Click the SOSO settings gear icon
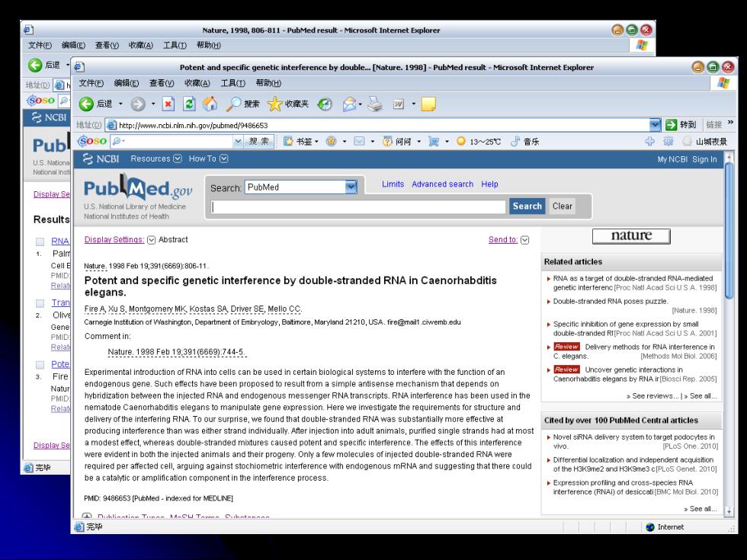747x560 pixels. [668, 141]
